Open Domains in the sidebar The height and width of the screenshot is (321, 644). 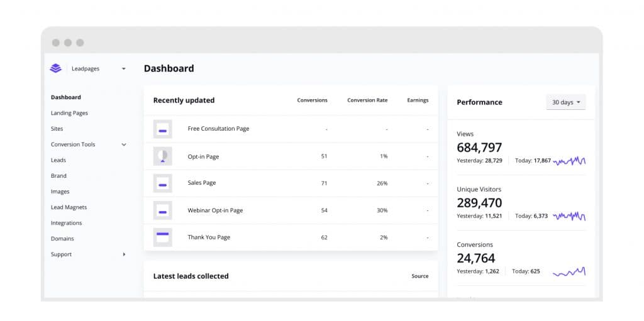pos(62,239)
